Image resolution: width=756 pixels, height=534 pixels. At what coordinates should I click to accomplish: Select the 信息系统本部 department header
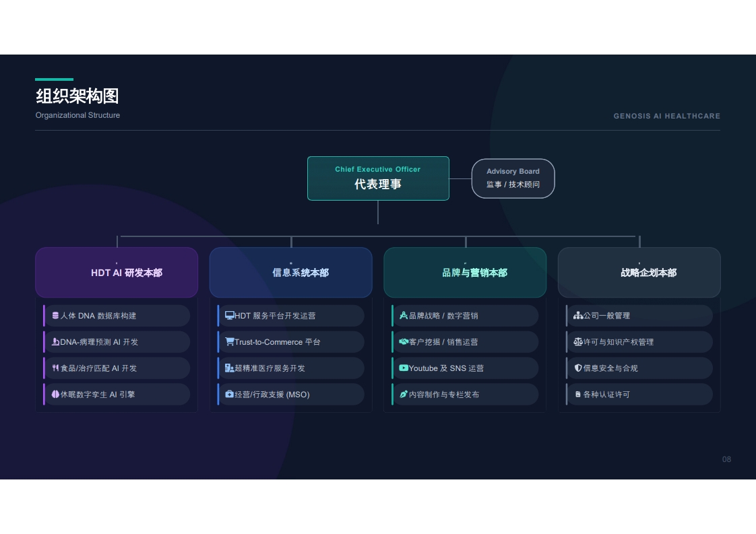click(290, 273)
